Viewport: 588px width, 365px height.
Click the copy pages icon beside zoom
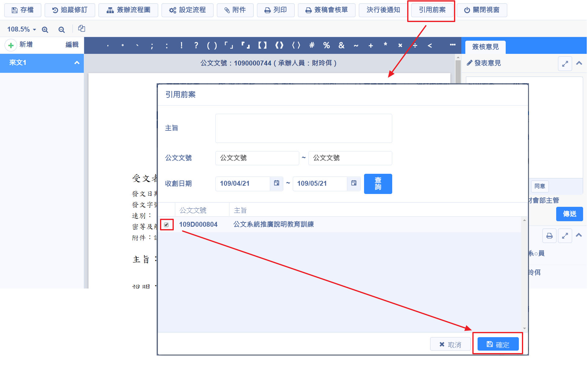point(81,29)
